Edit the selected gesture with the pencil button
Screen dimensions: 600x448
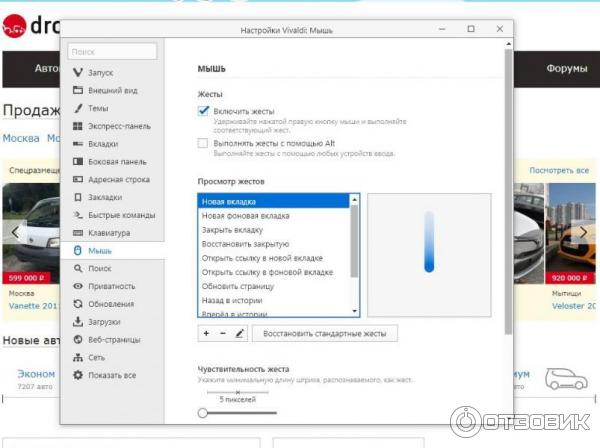pos(240,333)
